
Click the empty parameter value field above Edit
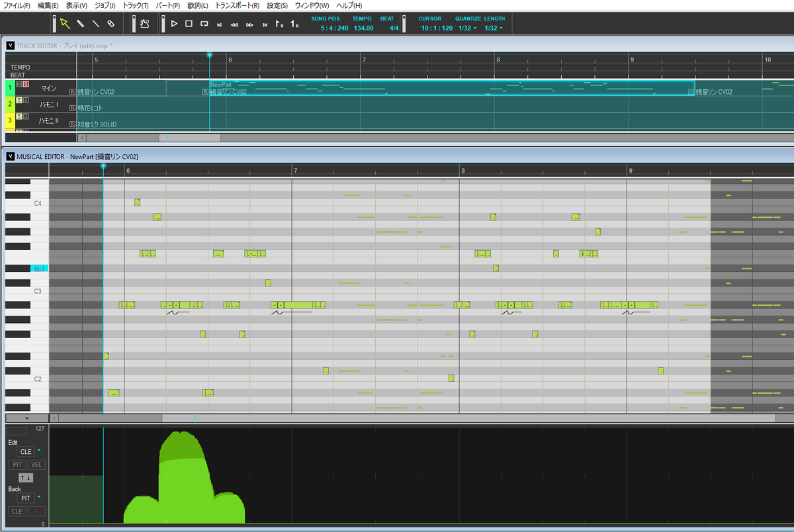[17, 431]
